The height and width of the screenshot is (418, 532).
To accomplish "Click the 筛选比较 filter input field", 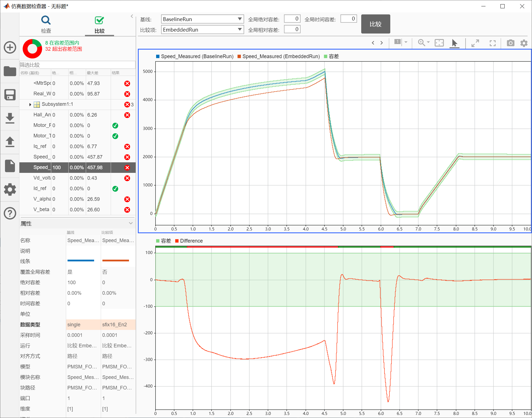I will pyautogui.click(x=77, y=65).
